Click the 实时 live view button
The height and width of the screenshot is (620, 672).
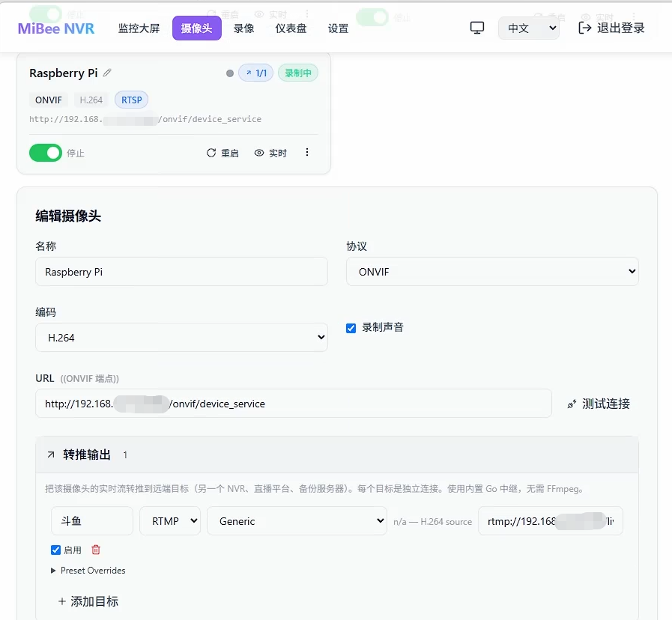tap(270, 153)
